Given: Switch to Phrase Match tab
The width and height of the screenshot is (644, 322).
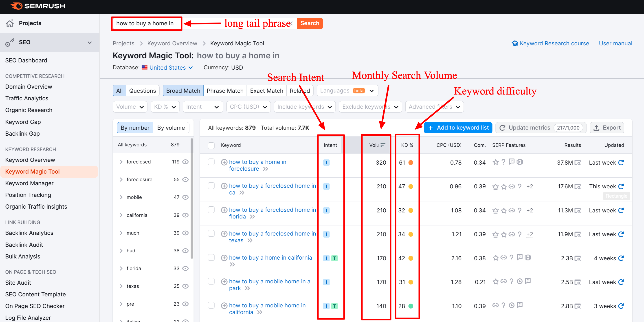Looking at the screenshot, I should (x=225, y=91).
